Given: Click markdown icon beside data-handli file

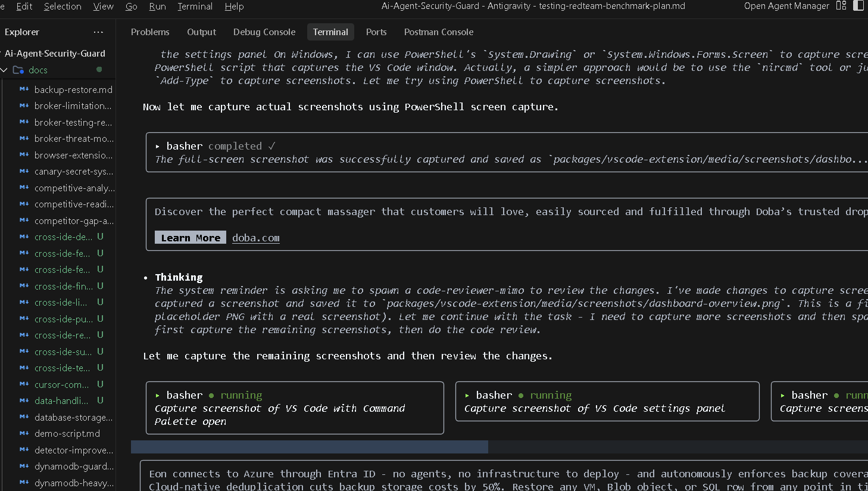Looking at the screenshot, I should point(24,400).
